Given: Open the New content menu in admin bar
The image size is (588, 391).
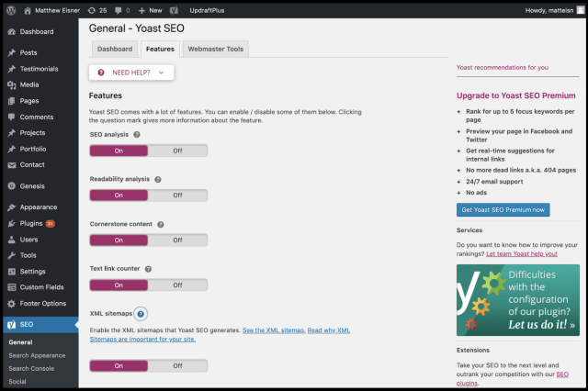Looking at the screenshot, I should (x=151, y=10).
